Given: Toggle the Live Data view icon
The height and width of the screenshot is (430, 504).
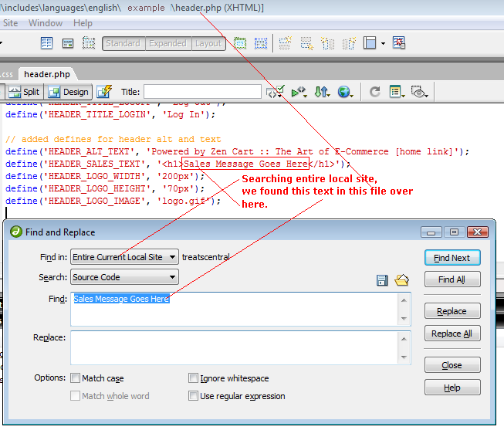Looking at the screenshot, I should 105,92.
